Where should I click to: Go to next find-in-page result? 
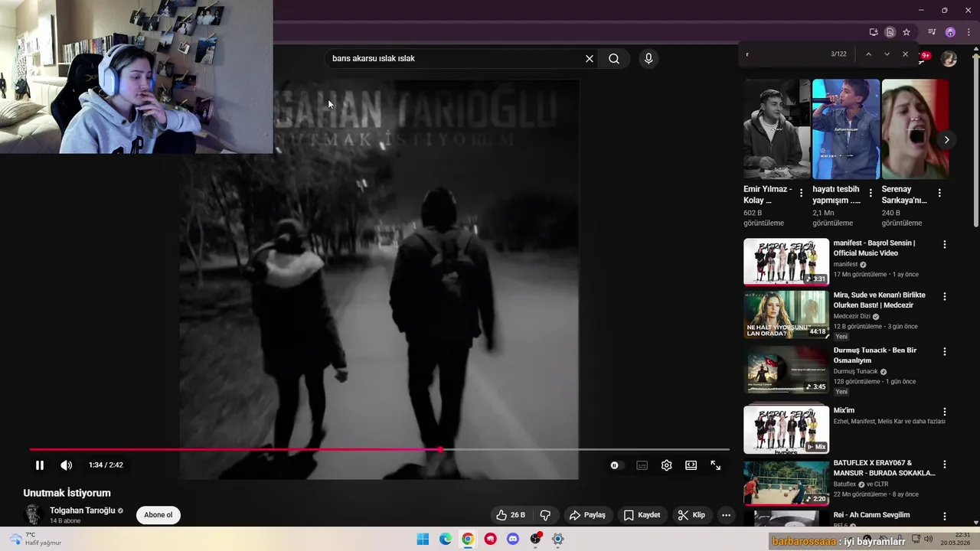coord(887,54)
